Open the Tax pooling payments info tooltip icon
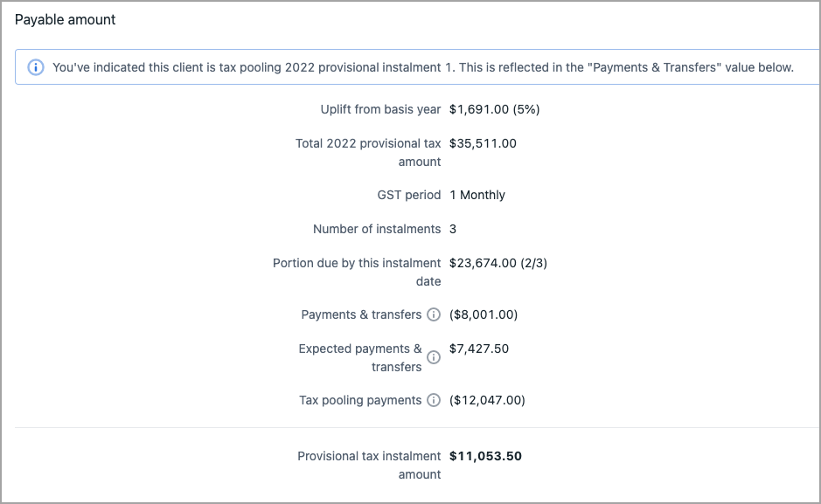This screenshot has height=504, width=821. tap(433, 400)
